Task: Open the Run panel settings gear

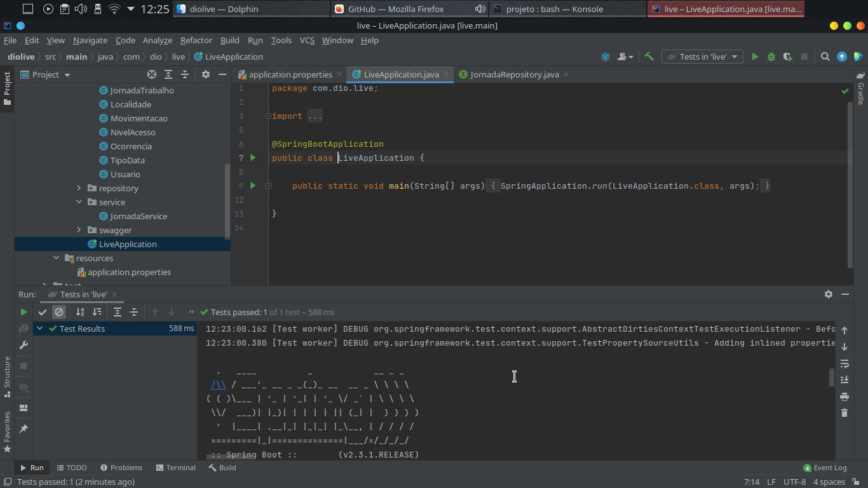Action: pos(828,294)
